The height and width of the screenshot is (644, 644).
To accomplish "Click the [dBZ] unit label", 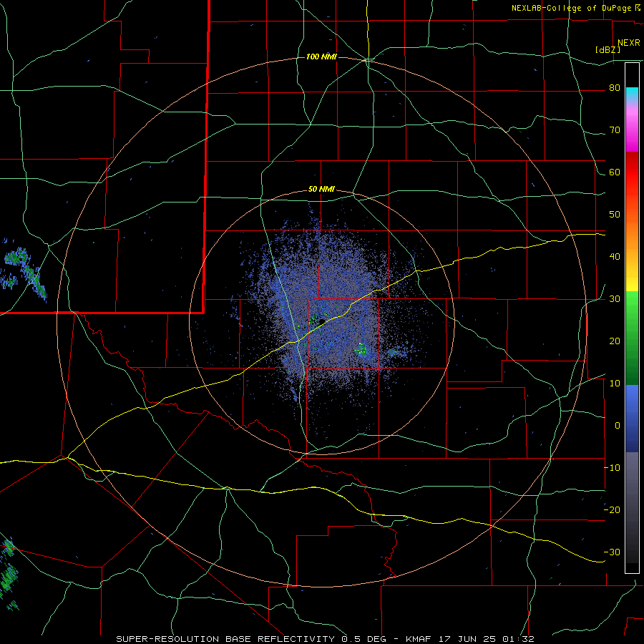I will pos(608,50).
